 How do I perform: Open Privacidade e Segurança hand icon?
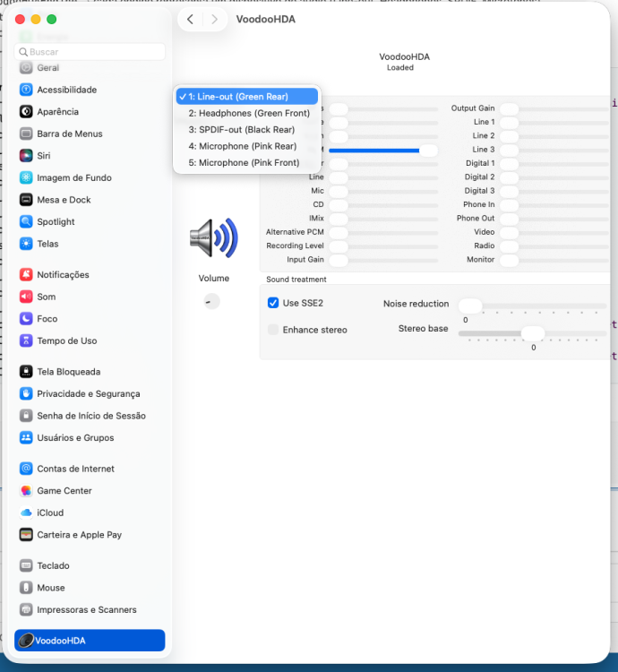pos(26,393)
